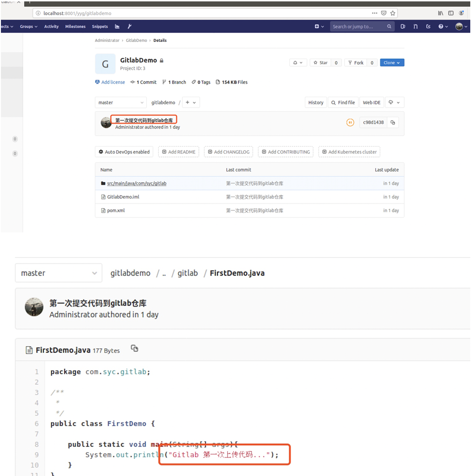
Task: Open the 0 Tags link
Action: pos(201,82)
